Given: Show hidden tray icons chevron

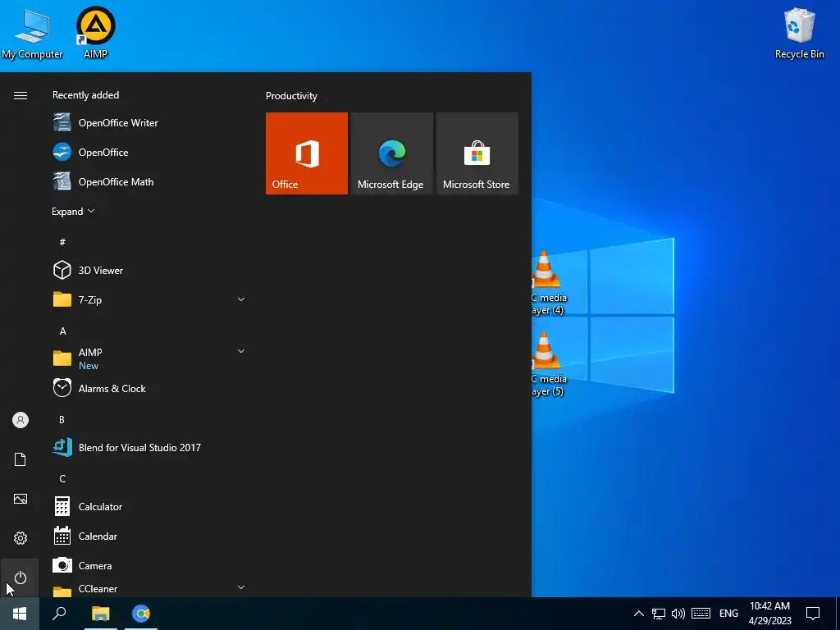Looking at the screenshot, I should (638, 614).
